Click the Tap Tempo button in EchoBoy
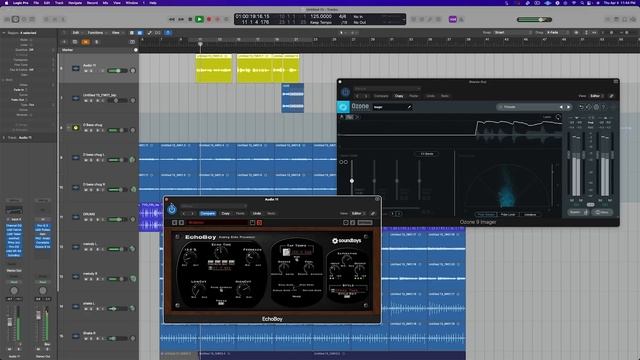The height and width of the screenshot is (360, 640). [287, 252]
